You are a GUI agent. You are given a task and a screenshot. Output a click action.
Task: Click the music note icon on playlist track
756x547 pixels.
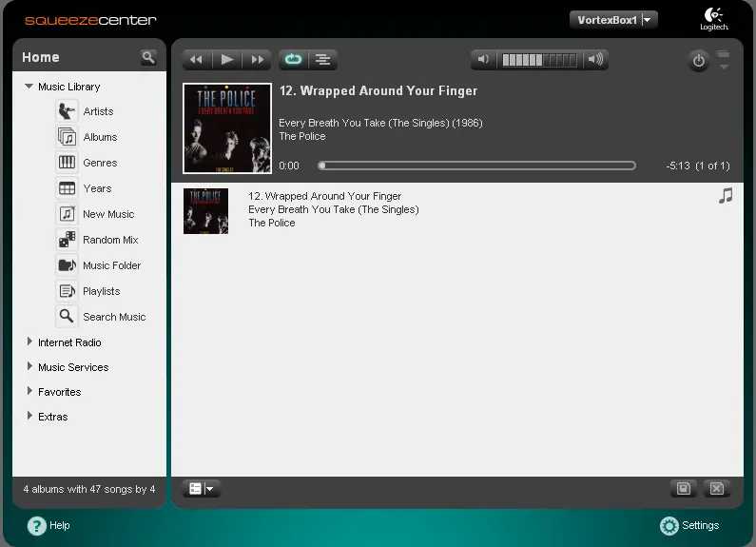726,196
